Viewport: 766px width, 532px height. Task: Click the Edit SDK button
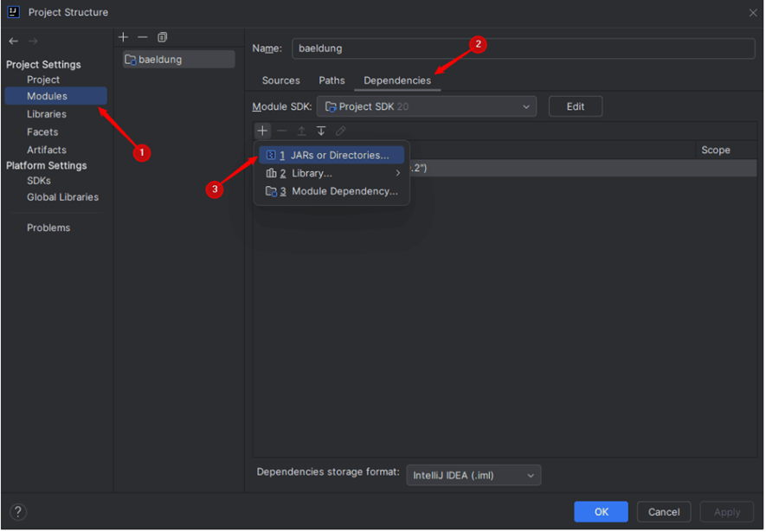tap(575, 107)
